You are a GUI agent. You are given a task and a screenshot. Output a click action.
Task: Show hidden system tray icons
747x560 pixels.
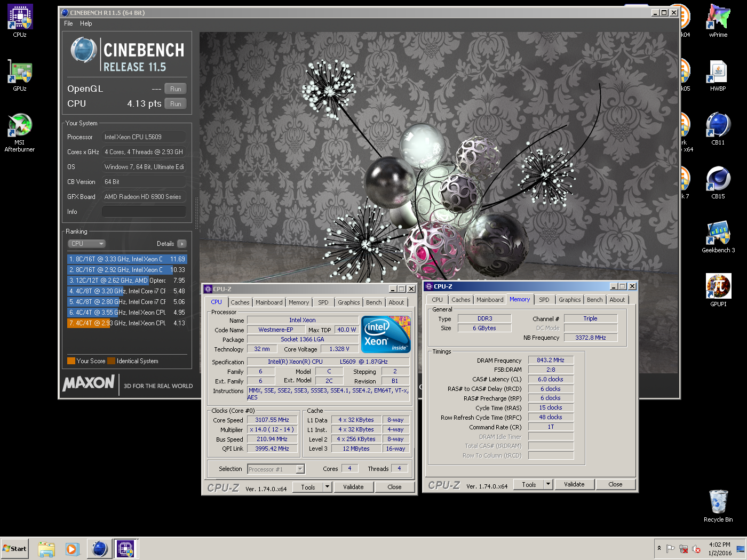[659, 548]
